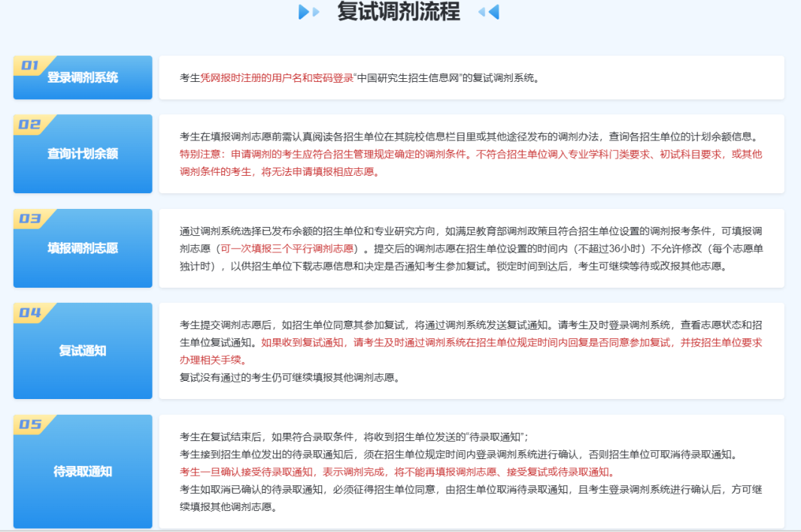
Task: Click the line starting 考生如取消已确认的待录取通知
Action: coord(471,489)
